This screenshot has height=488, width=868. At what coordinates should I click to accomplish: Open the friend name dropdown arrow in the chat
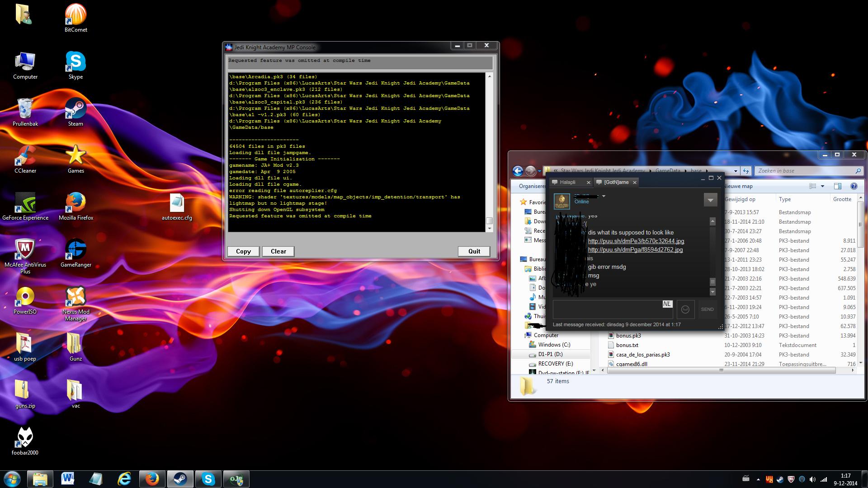[604, 196]
